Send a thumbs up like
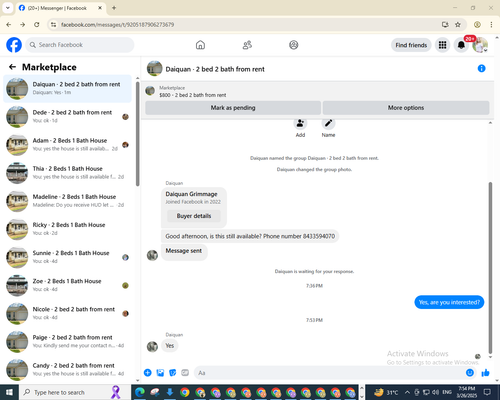This screenshot has height=400, width=500. click(485, 373)
